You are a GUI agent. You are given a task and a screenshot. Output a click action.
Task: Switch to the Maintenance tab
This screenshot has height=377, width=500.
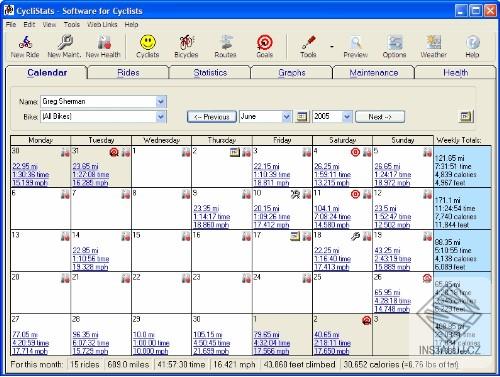point(374,73)
